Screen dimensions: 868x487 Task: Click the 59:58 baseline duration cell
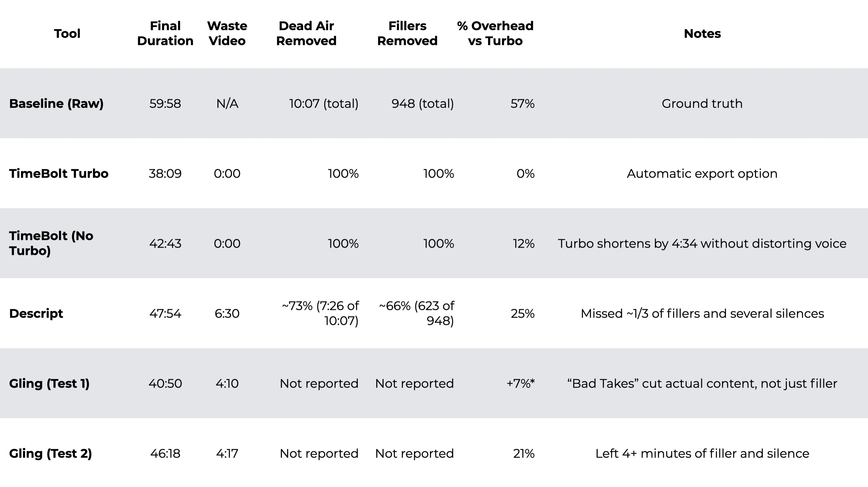coord(165,104)
